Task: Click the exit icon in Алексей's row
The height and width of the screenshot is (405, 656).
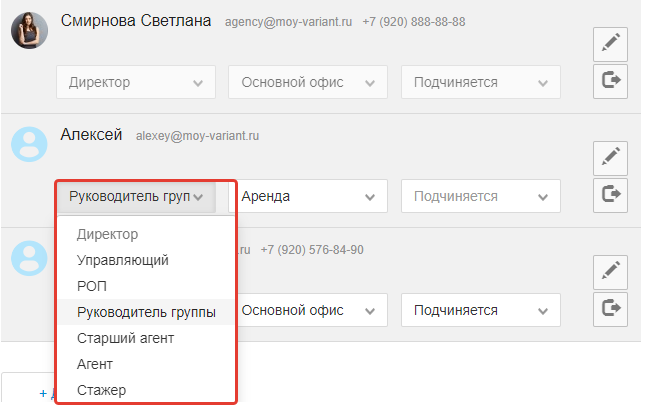Action: pos(610,195)
